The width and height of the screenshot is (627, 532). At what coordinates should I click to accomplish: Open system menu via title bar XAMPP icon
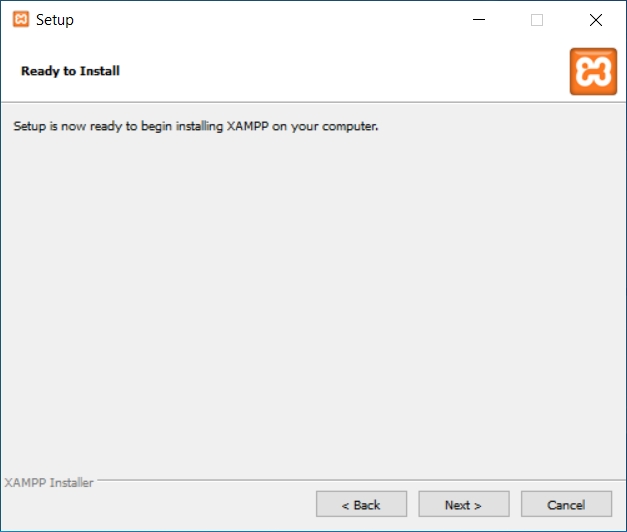tap(20, 19)
